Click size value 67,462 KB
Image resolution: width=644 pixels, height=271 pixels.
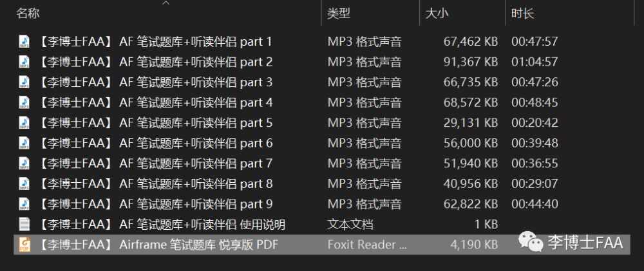[x=471, y=41]
